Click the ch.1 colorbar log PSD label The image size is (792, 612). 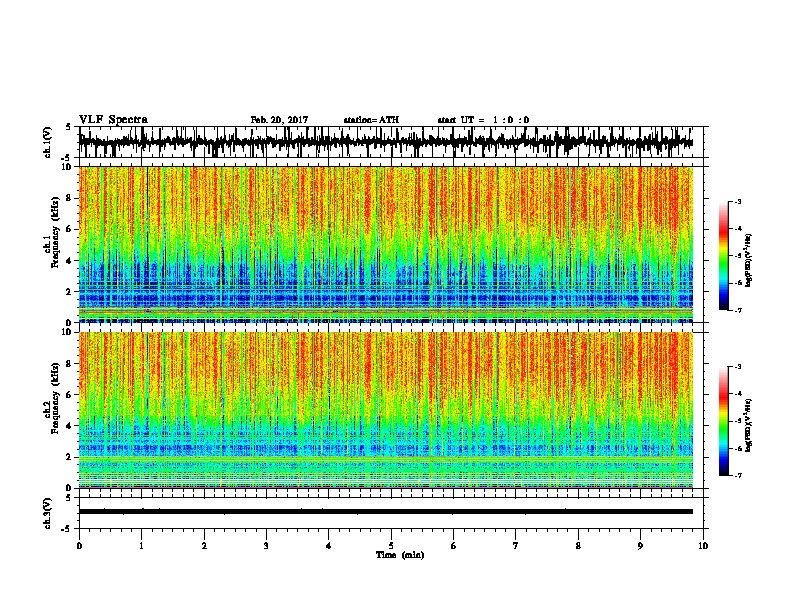[x=748, y=261]
